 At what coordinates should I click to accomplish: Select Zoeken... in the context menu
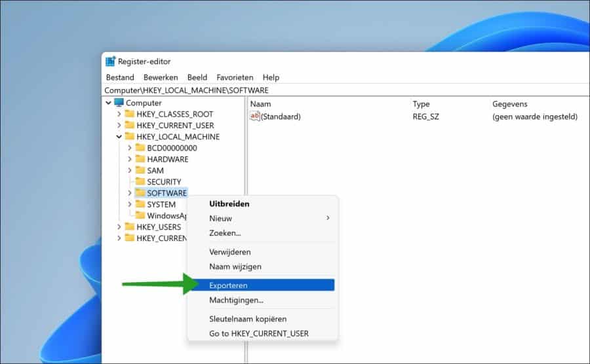[262, 233]
